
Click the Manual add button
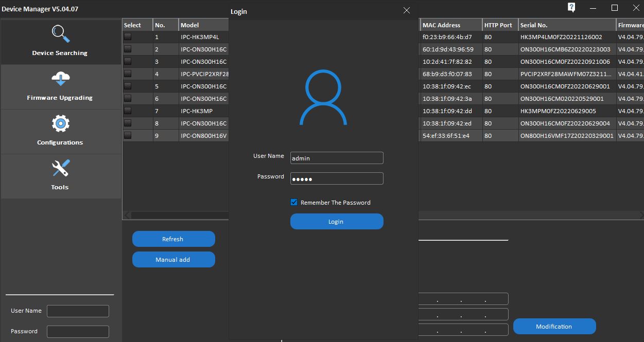(x=173, y=260)
